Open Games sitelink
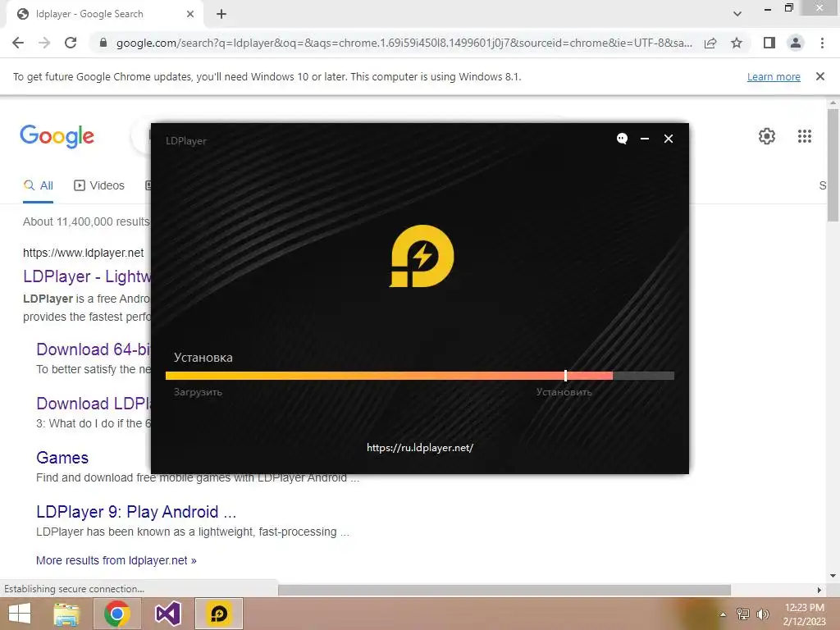Screen dimensions: 840x630 tap(62, 458)
